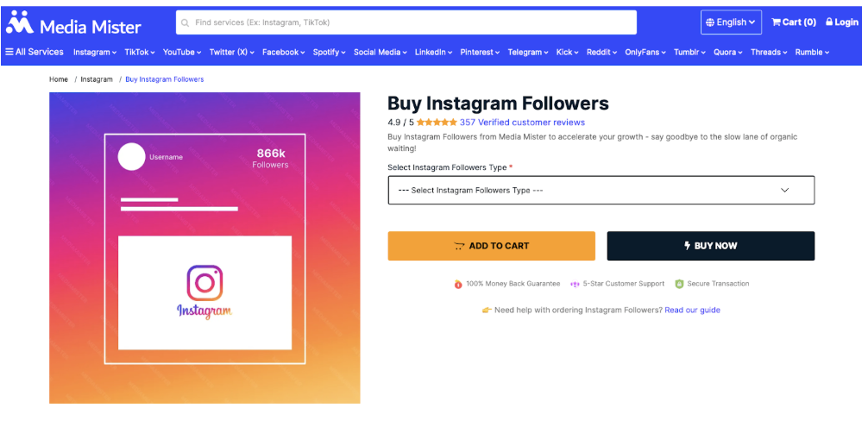Click the search magnifier icon

coord(185,22)
